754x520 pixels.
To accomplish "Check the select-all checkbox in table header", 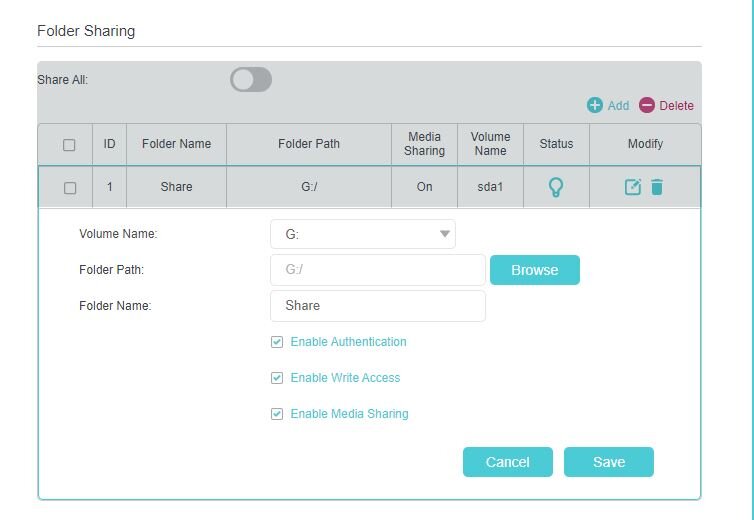I will (69, 145).
